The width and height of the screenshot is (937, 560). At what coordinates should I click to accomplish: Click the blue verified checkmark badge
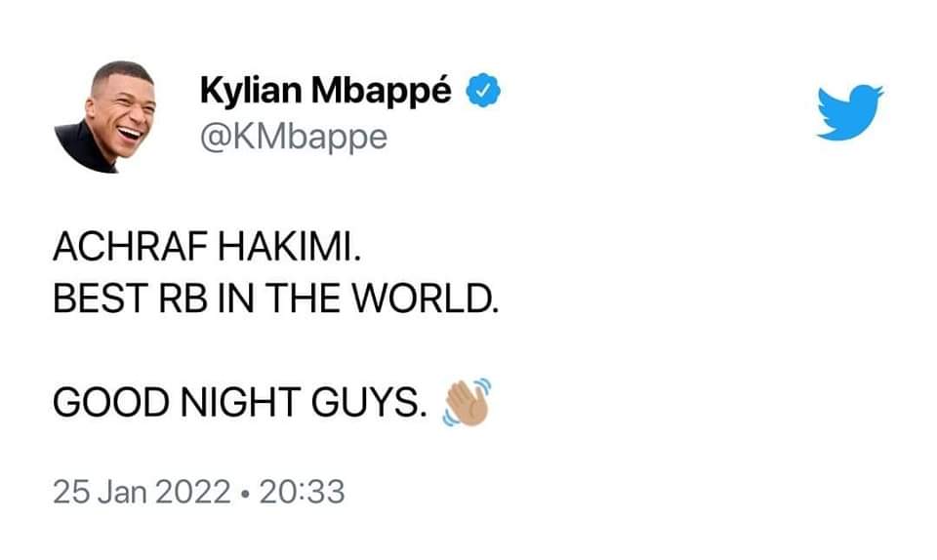[x=485, y=92]
